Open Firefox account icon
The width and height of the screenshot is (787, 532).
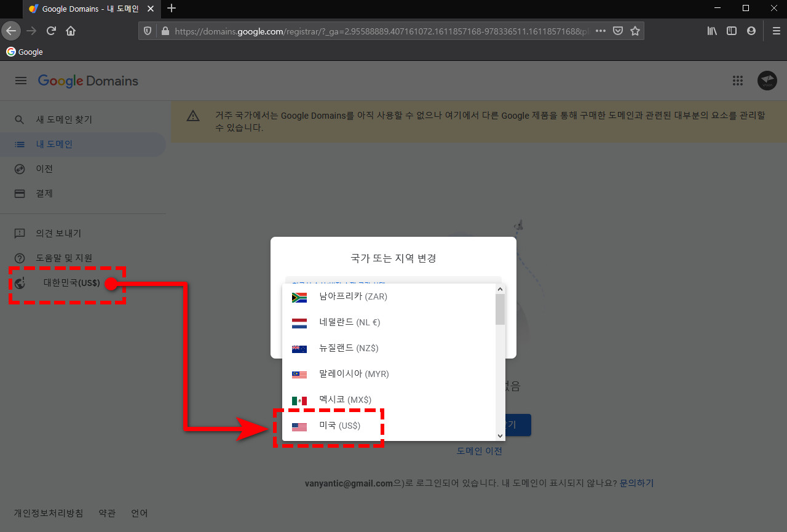(751, 31)
